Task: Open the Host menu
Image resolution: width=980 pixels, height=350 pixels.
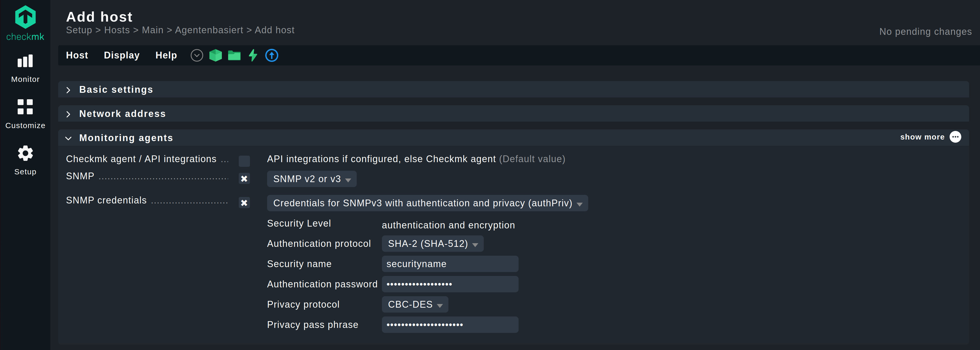Action: (77, 56)
